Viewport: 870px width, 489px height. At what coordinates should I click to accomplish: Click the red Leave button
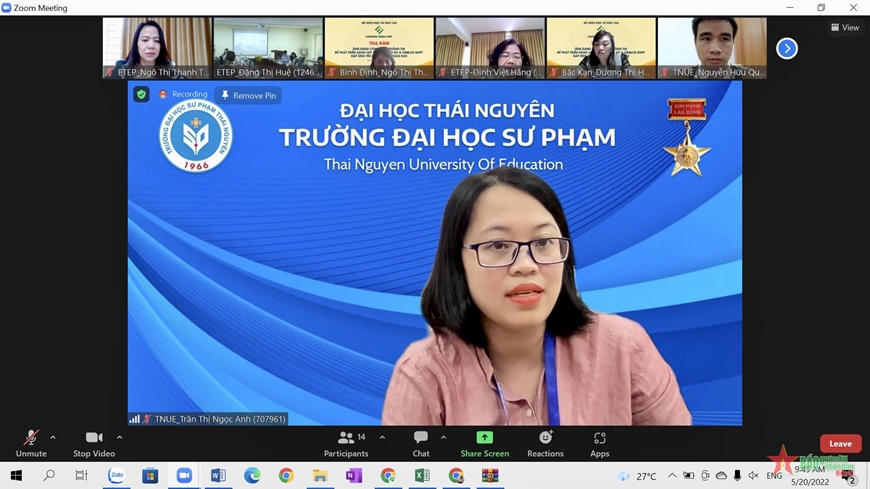click(841, 443)
